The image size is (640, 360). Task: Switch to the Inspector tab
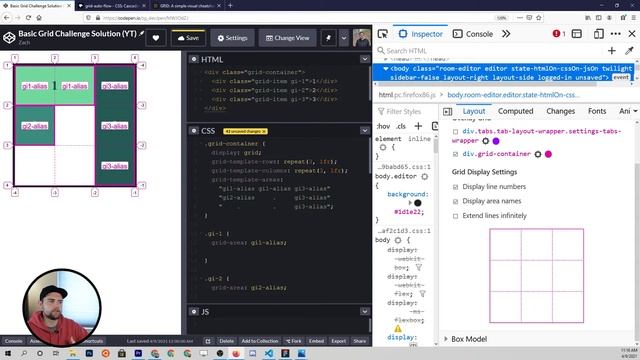tap(420, 34)
